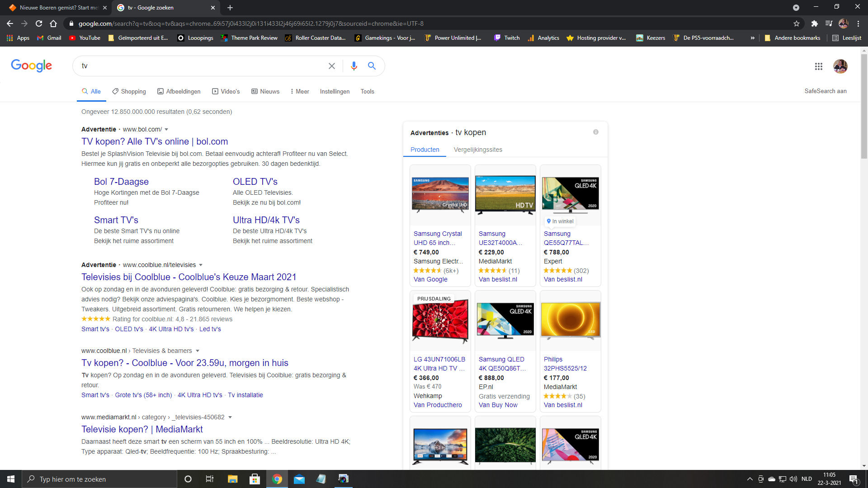Click the ad info icon in tv kopen panel

point(596,132)
